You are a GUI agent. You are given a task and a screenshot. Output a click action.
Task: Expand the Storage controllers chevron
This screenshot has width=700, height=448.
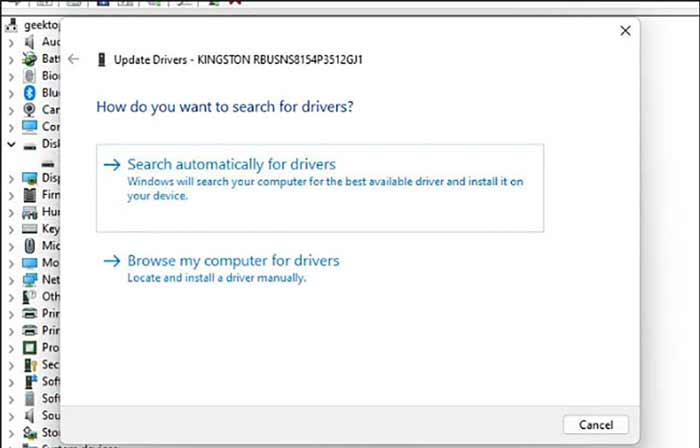click(11, 433)
